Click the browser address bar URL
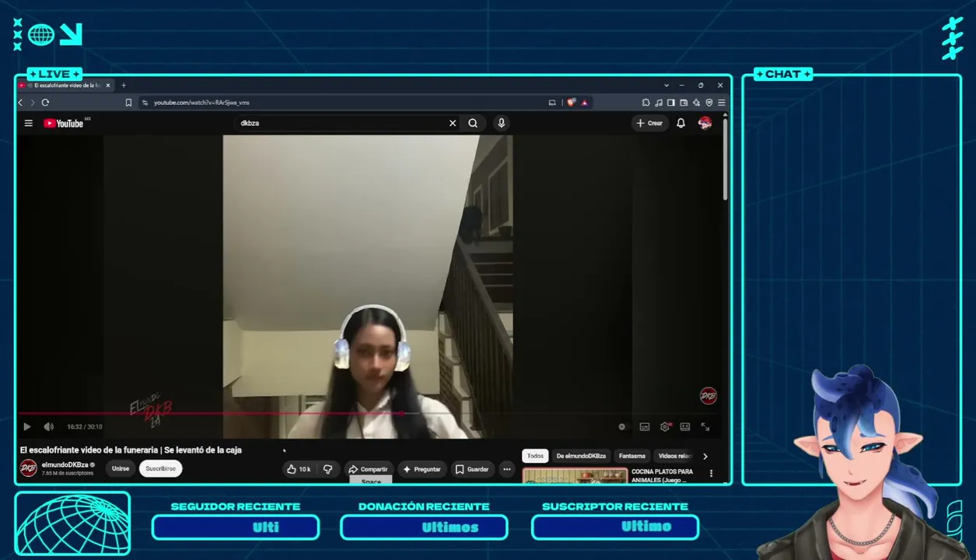This screenshot has height=560, width=976. click(201, 102)
